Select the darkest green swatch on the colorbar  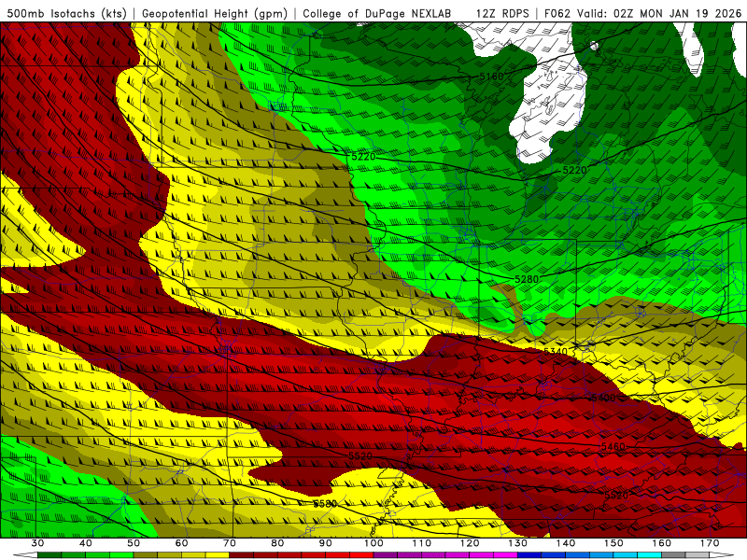tap(49, 555)
